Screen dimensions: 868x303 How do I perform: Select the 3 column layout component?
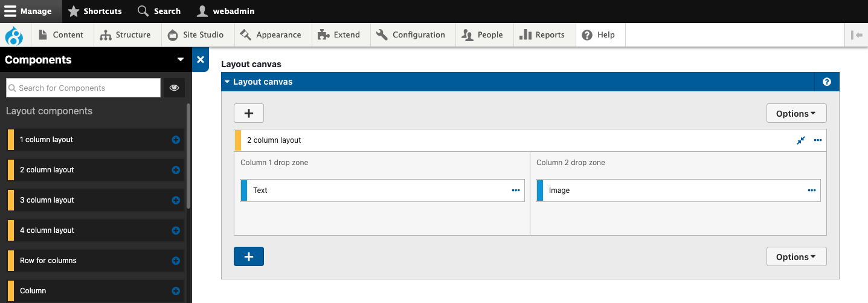95,200
